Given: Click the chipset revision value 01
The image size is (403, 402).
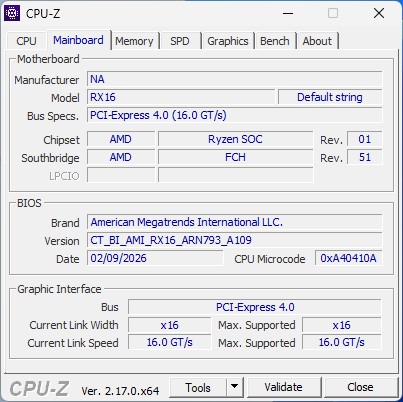Looking at the screenshot, I should click(x=365, y=139).
